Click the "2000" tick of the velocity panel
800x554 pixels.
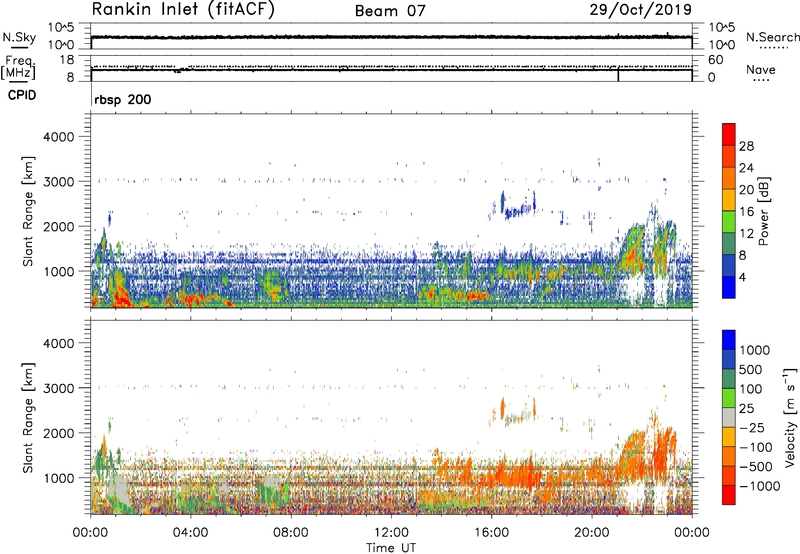point(58,433)
